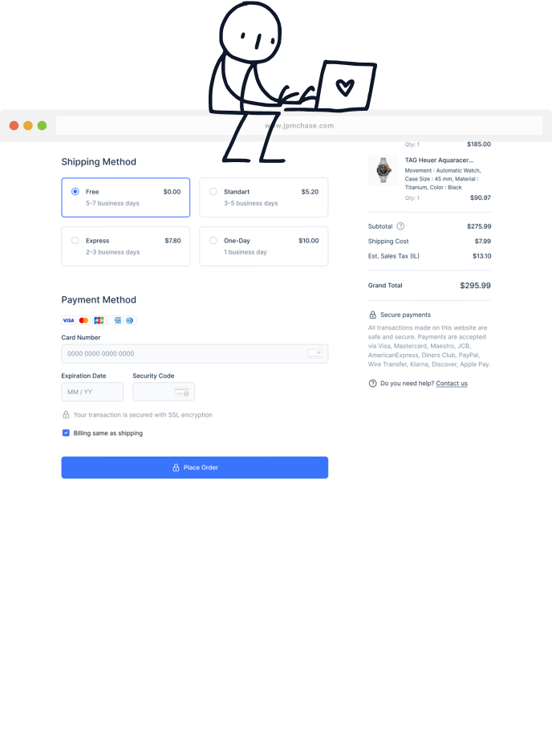Click the card icon in Card Number field
Viewport: 552px width, 756px height.
(x=315, y=354)
